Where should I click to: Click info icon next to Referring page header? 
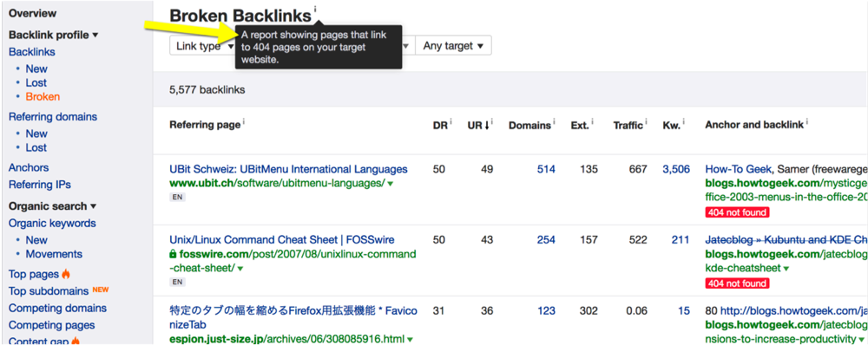[244, 121]
